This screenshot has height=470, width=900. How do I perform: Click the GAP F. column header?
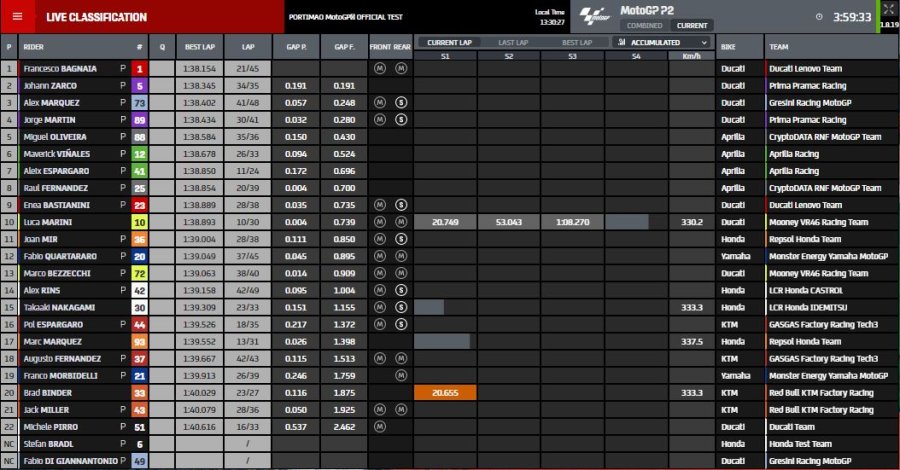344,47
